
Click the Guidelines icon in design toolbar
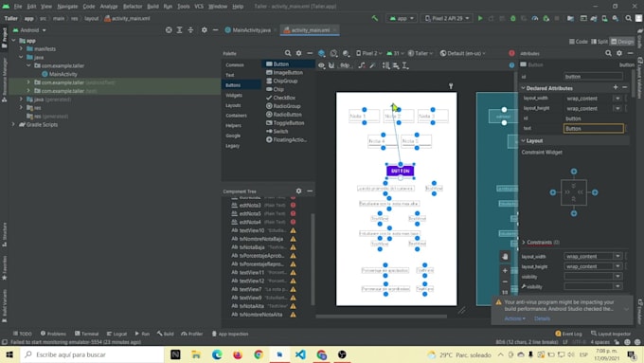click(x=405, y=65)
